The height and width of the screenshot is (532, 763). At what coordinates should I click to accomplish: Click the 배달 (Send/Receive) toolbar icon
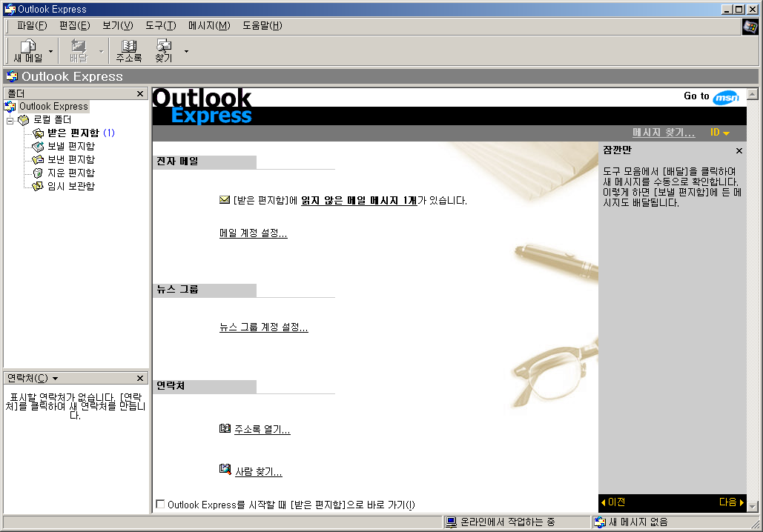[79, 50]
